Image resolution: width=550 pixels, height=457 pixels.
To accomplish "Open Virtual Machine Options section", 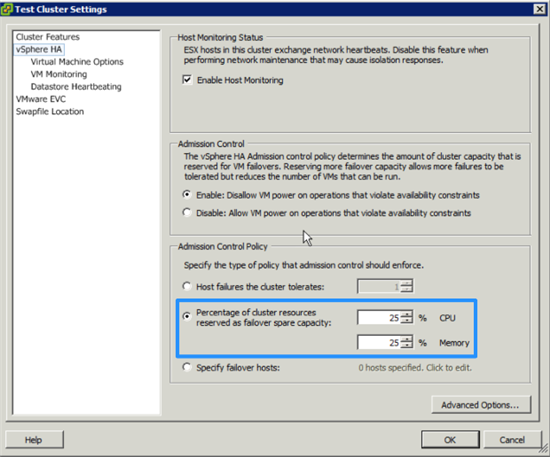I will coord(77,62).
